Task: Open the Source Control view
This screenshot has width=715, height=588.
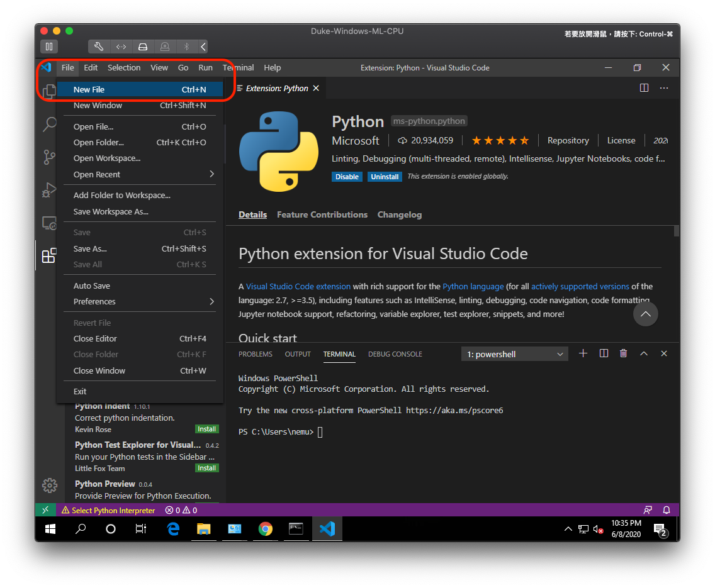Action: click(x=49, y=157)
